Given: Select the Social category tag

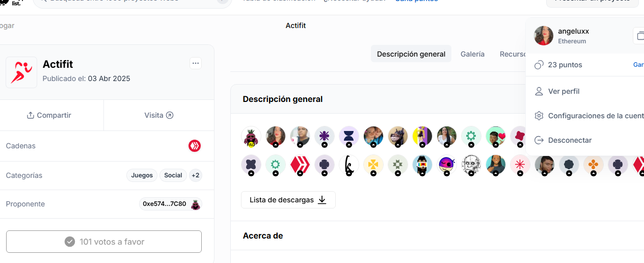Looking at the screenshot, I should (173, 175).
